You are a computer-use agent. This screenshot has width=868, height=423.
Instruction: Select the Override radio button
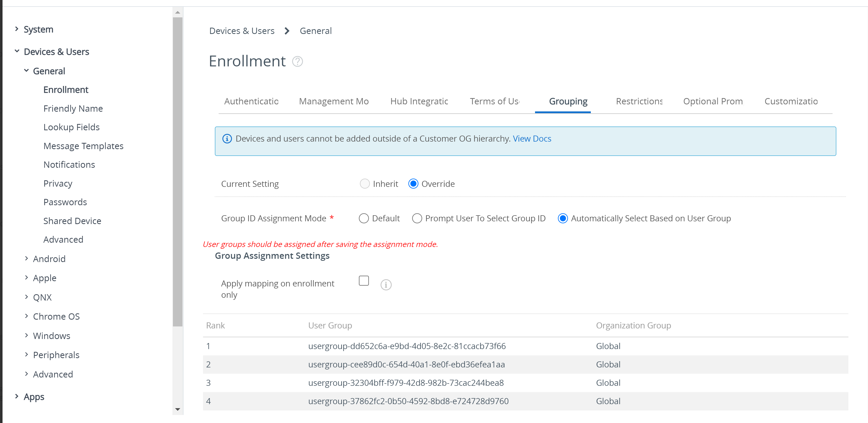[x=413, y=184]
